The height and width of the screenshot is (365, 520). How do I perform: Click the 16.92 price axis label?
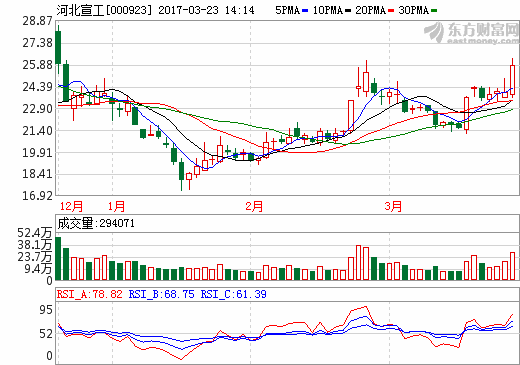pos(37,196)
